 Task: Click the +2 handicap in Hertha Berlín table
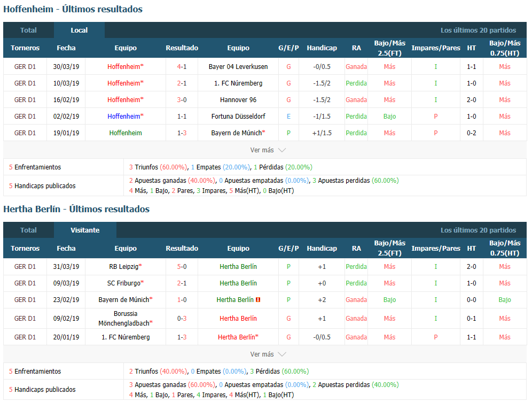tap(322, 300)
